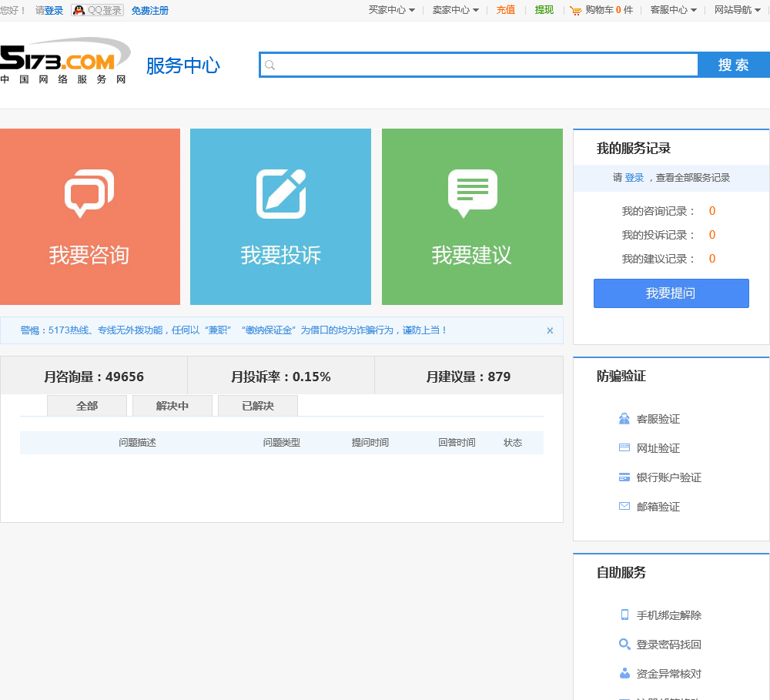Click the blue 我要提问 button
The image size is (770, 700).
pyautogui.click(x=671, y=293)
